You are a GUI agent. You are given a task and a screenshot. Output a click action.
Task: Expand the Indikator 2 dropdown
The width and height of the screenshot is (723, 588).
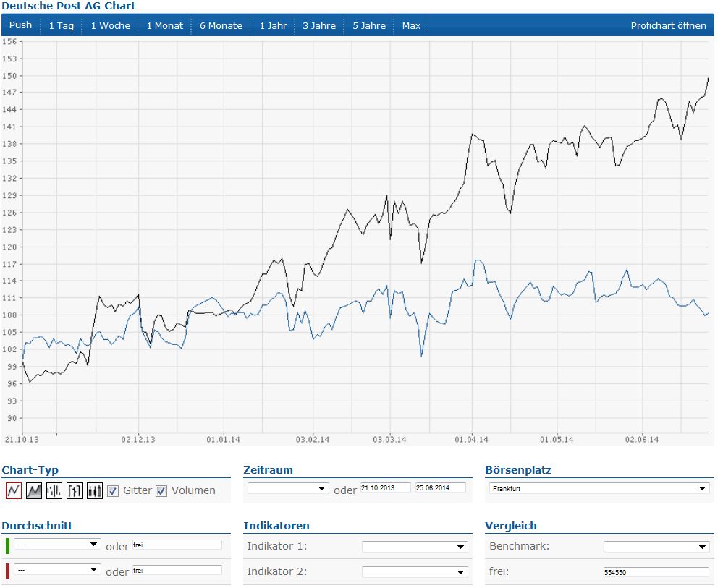(x=415, y=572)
